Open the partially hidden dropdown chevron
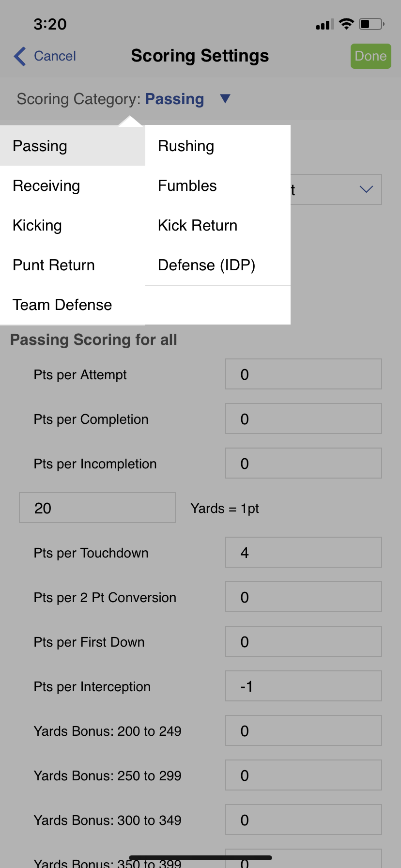 point(366,189)
